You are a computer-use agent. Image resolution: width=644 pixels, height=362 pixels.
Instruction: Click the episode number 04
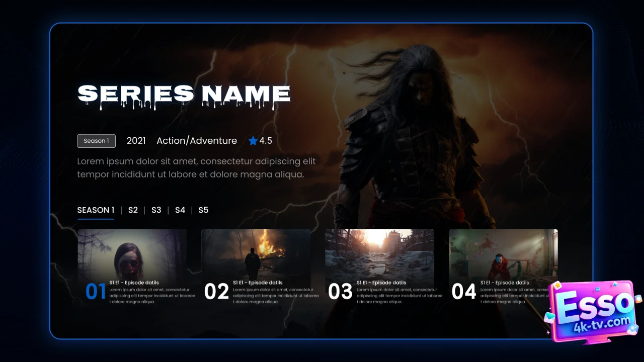[x=463, y=292]
